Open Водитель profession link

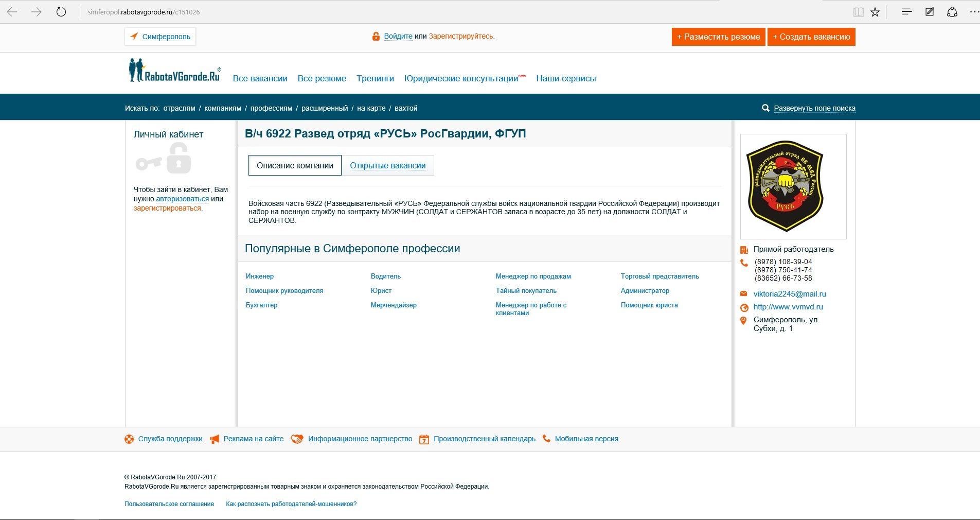coord(386,276)
